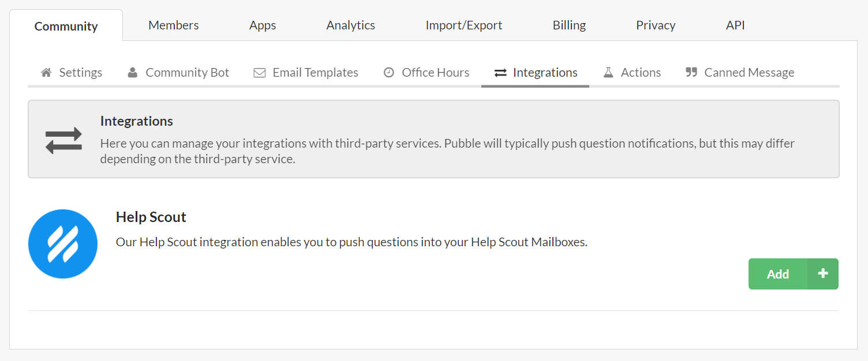Click the home icon beside Settings

pyautogui.click(x=46, y=72)
